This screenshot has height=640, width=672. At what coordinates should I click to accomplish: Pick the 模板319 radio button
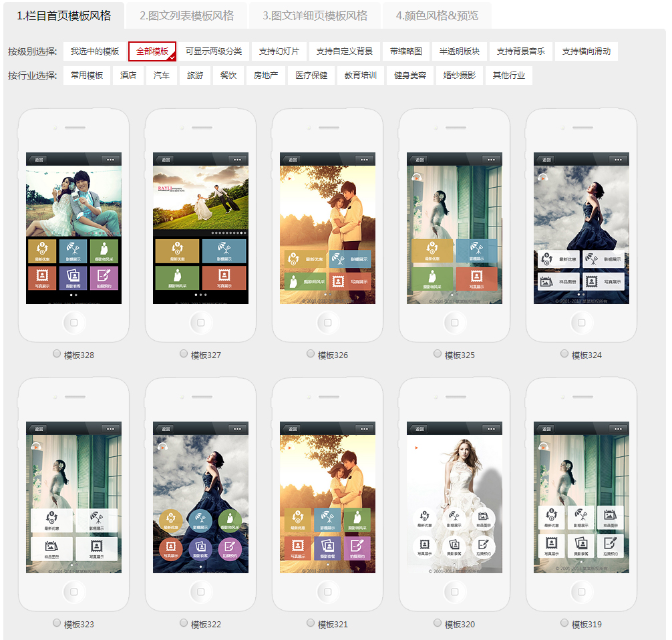(x=564, y=623)
